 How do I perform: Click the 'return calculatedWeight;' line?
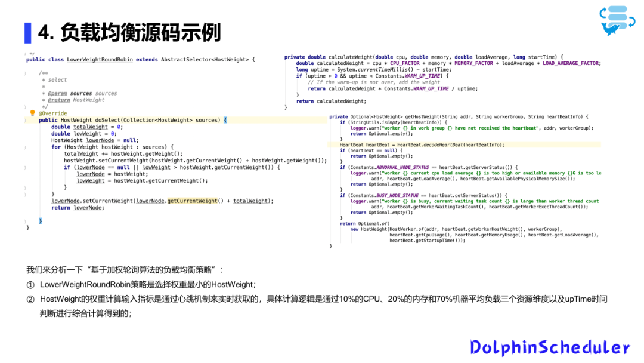[x=331, y=101]
